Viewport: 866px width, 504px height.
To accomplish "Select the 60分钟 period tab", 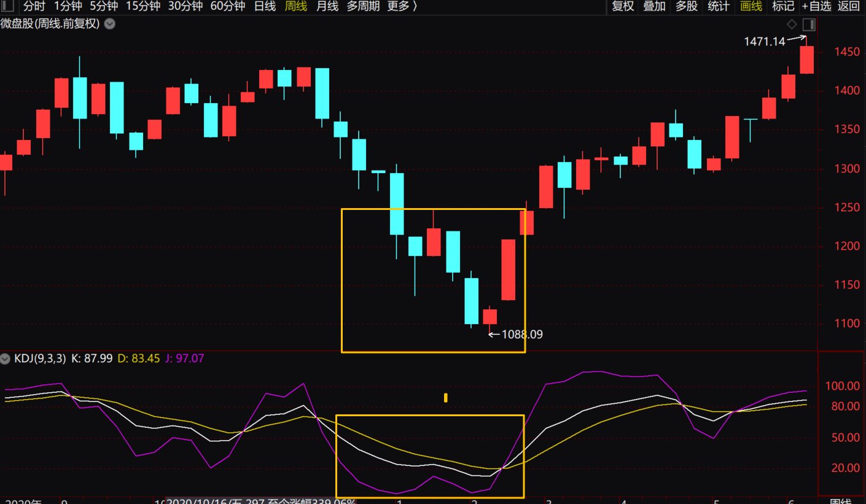I will pyautogui.click(x=228, y=6).
